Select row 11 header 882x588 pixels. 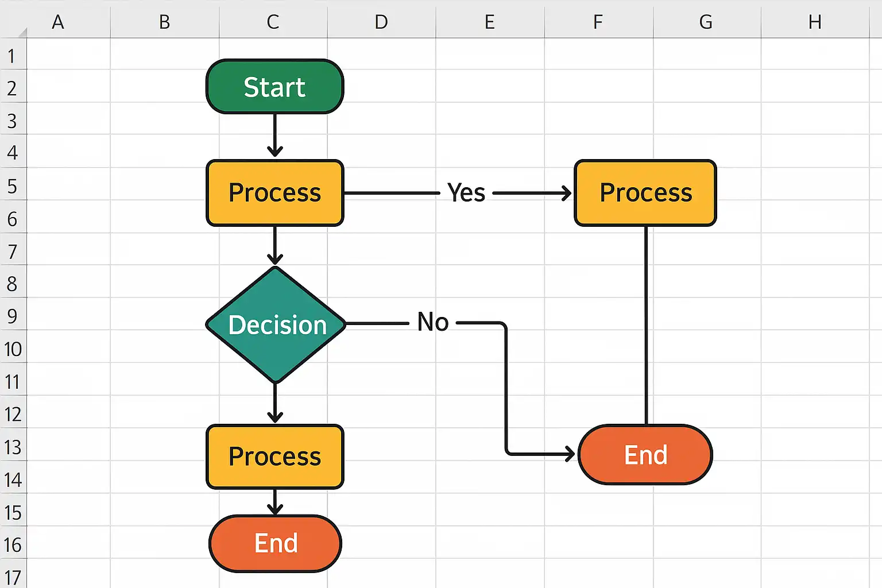coord(11,381)
